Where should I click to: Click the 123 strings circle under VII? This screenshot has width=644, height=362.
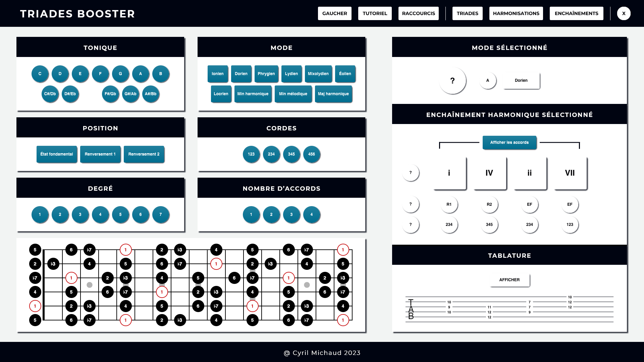570,225
